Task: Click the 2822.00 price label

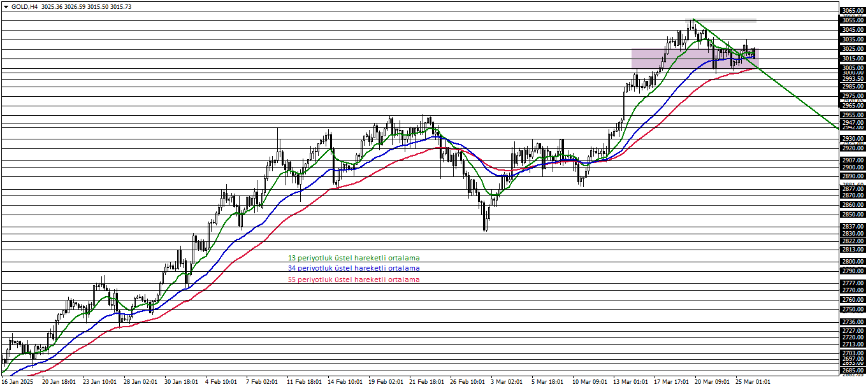Action: pyautogui.click(x=853, y=241)
